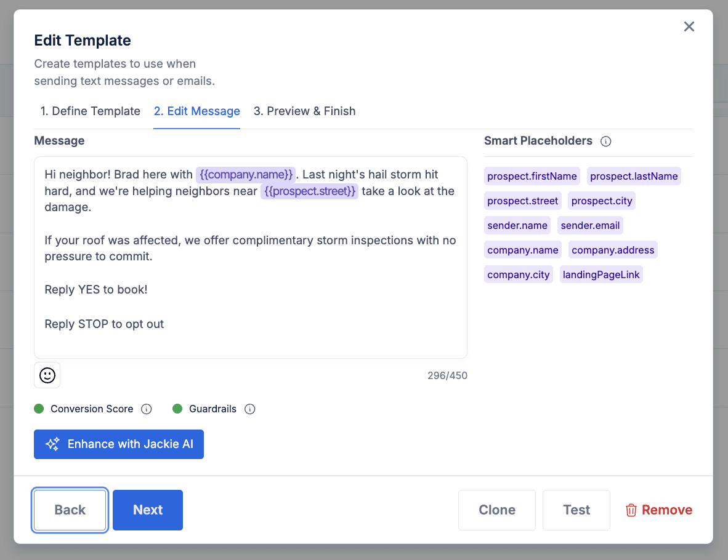Insert the sender.name placeholder

(x=517, y=225)
